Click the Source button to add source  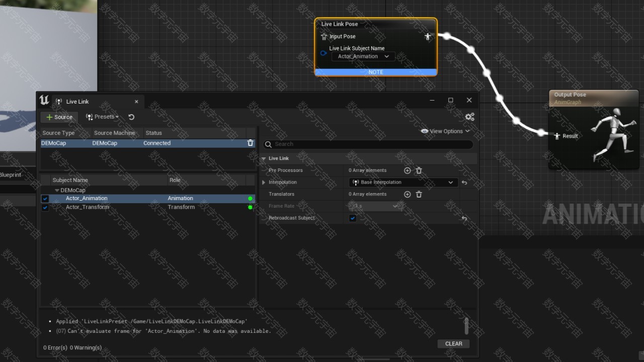[x=59, y=117]
